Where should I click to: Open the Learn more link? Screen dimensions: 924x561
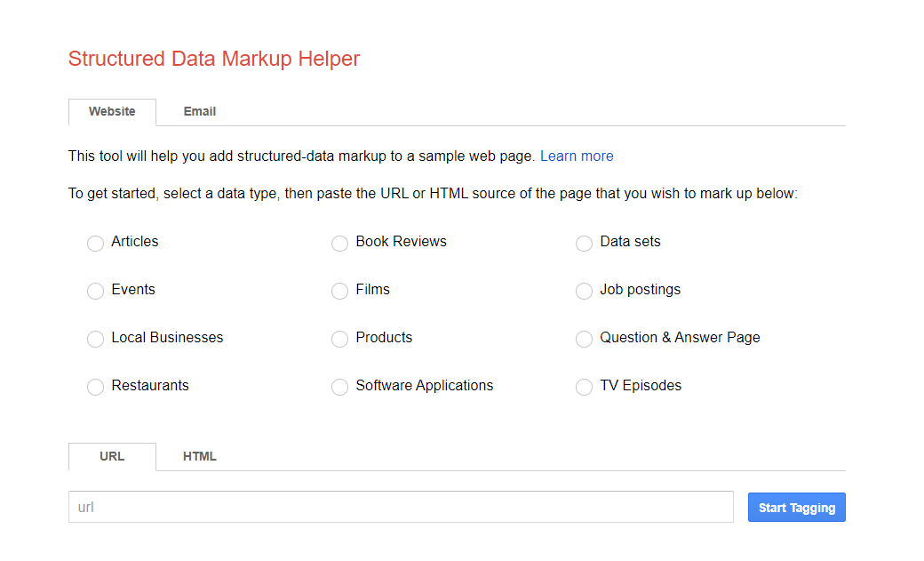(577, 156)
